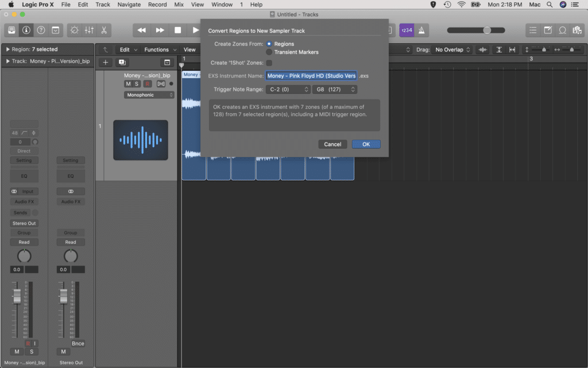588x368 pixels.
Task: Open the Navigate menu
Action: coord(129,5)
